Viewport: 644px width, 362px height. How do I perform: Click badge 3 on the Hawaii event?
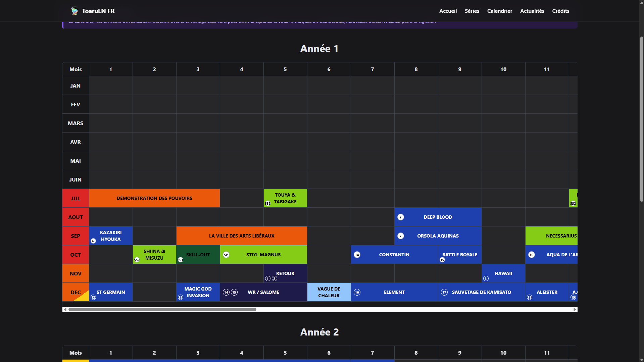pos(486,278)
